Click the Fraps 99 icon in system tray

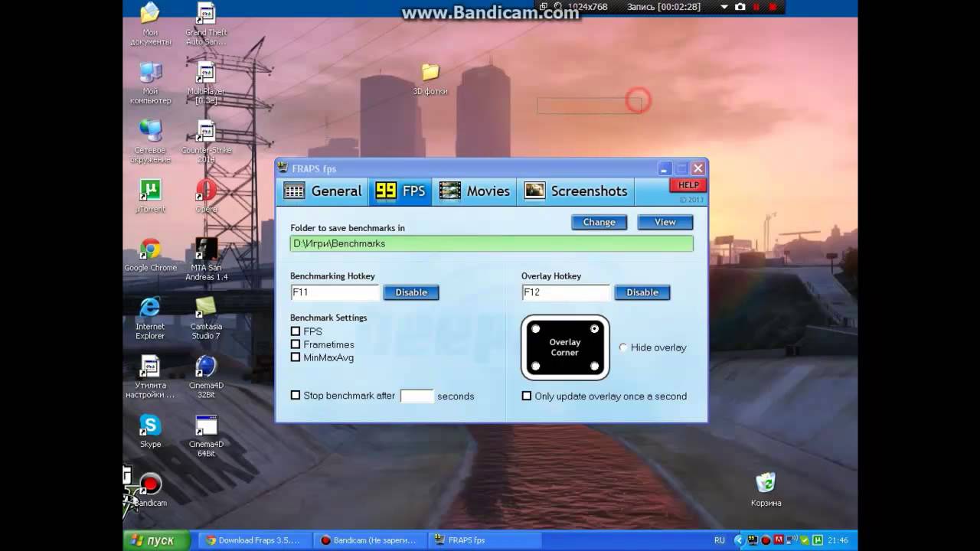click(x=753, y=540)
